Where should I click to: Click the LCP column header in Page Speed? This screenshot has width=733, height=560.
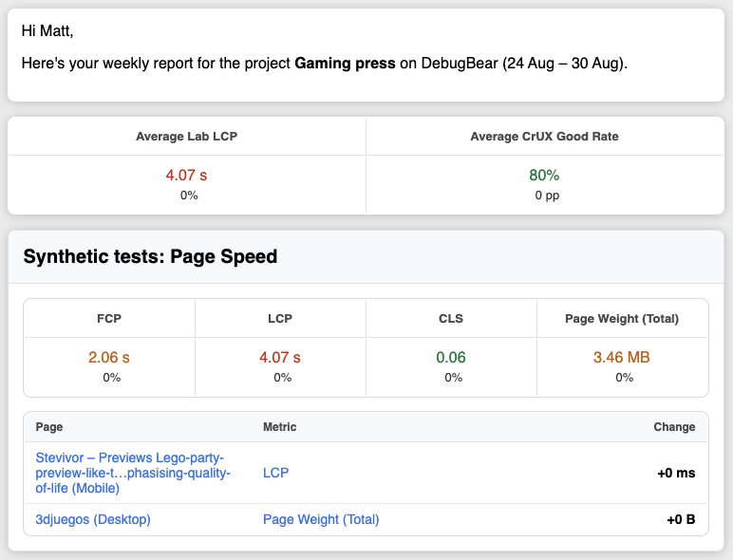click(x=280, y=318)
